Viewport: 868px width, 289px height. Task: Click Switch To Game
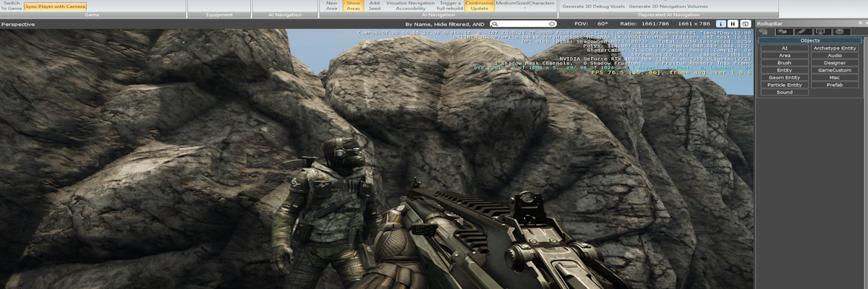coord(11,6)
